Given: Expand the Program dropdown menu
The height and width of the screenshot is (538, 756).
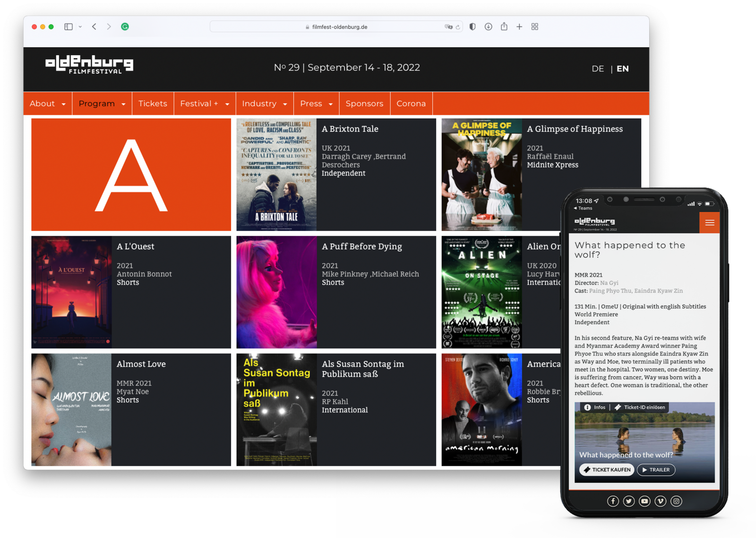Looking at the screenshot, I should 102,104.
